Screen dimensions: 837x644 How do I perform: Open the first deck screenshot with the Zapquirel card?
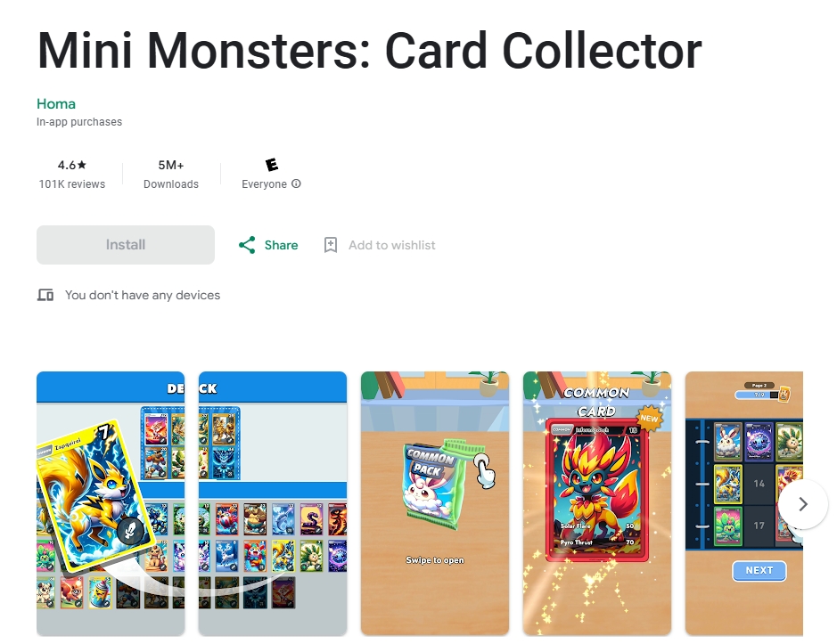[x=111, y=503]
